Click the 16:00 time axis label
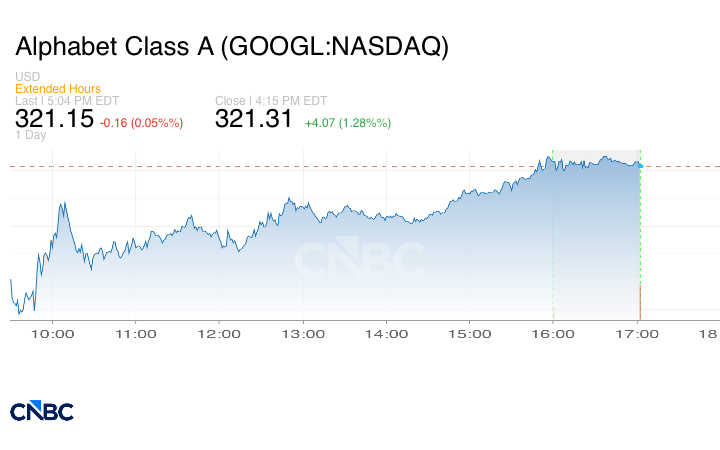Screen dimensions: 720x450 click(553, 334)
